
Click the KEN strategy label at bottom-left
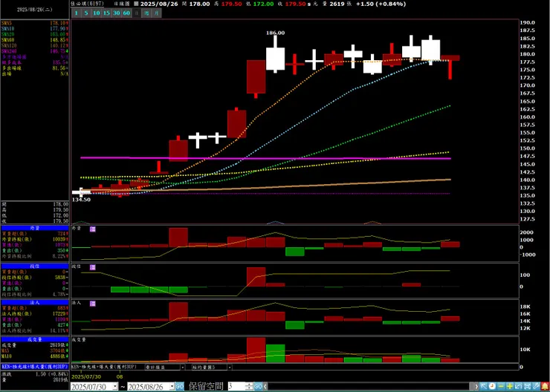click(35, 367)
